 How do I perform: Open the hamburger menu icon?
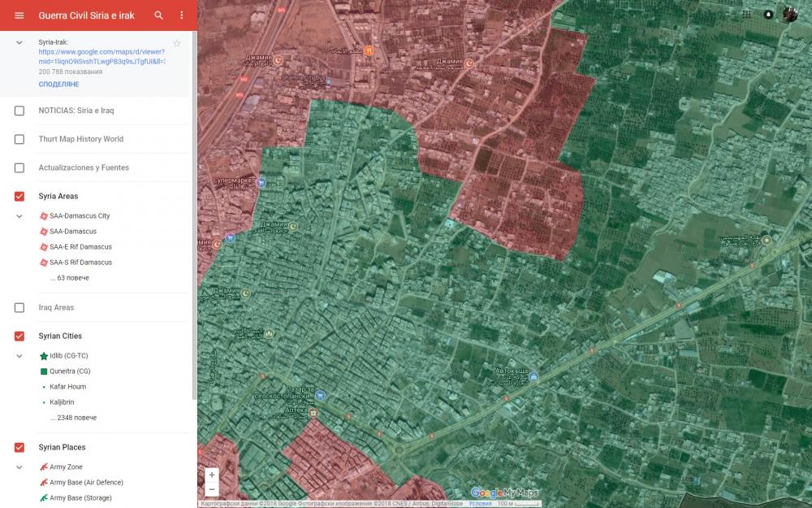tap(19, 15)
